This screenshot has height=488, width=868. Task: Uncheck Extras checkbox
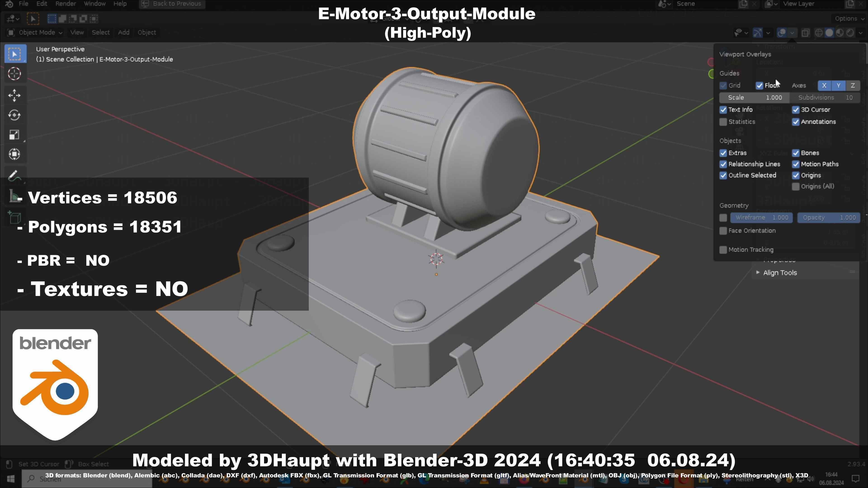(x=723, y=153)
